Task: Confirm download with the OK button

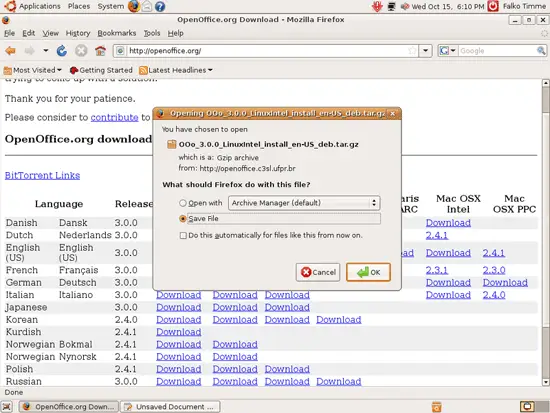Action: (x=368, y=272)
